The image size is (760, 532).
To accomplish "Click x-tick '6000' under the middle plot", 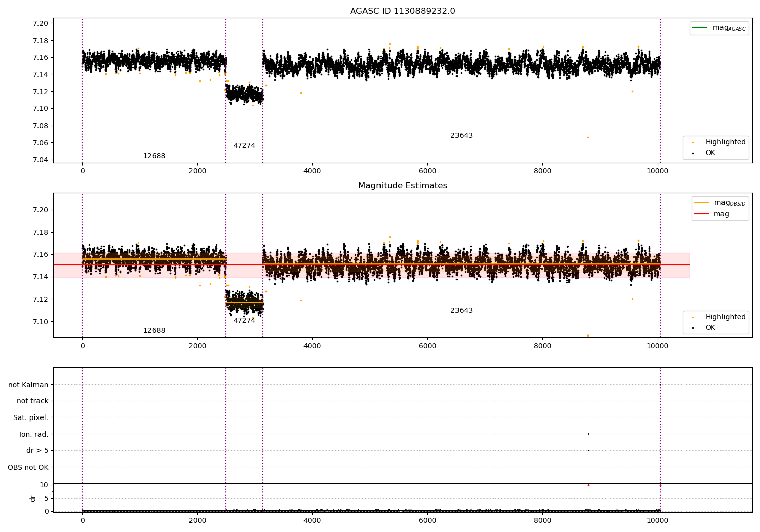I will tap(427, 346).
